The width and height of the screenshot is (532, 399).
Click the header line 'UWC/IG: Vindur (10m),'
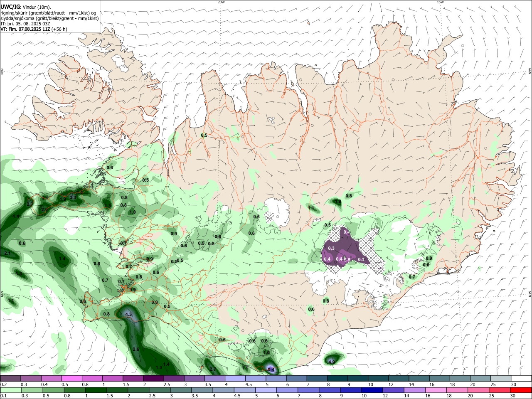(25, 7)
